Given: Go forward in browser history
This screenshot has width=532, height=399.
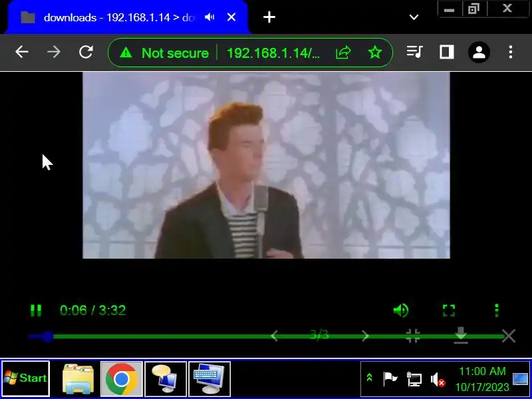Looking at the screenshot, I should click(54, 52).
